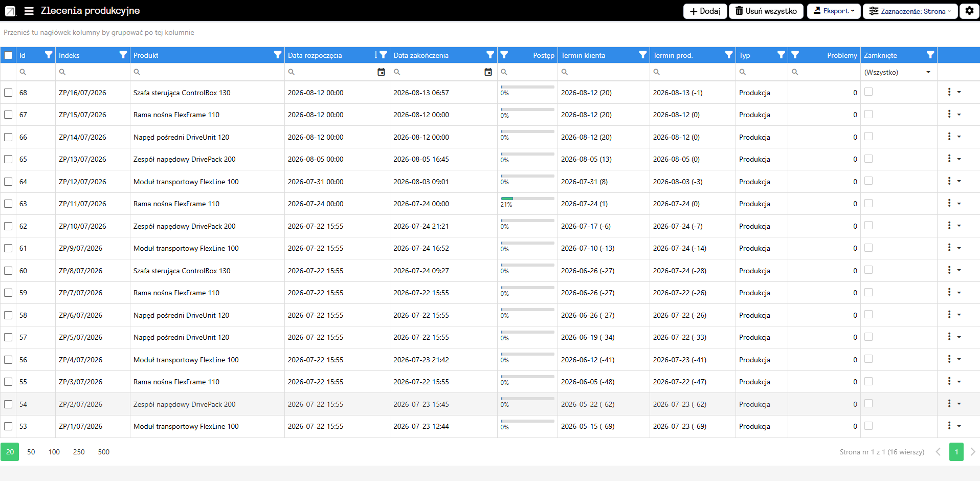980x481 pixels.
Task: Open the hamburger navigation menu
Action: pos(29,11)
